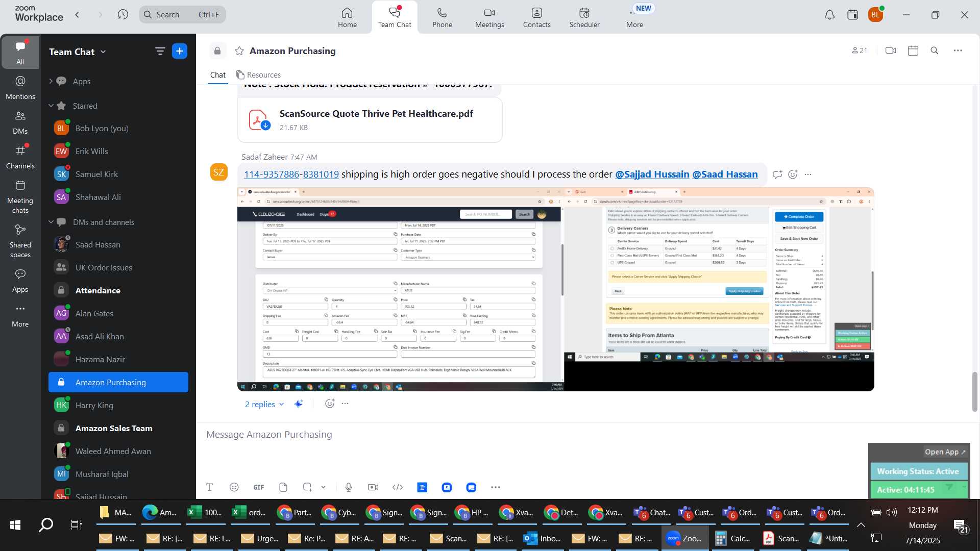Star the Amazon Purchasing channel
Image resolution: width=980 pixels, height=551 pixels.
239,51
